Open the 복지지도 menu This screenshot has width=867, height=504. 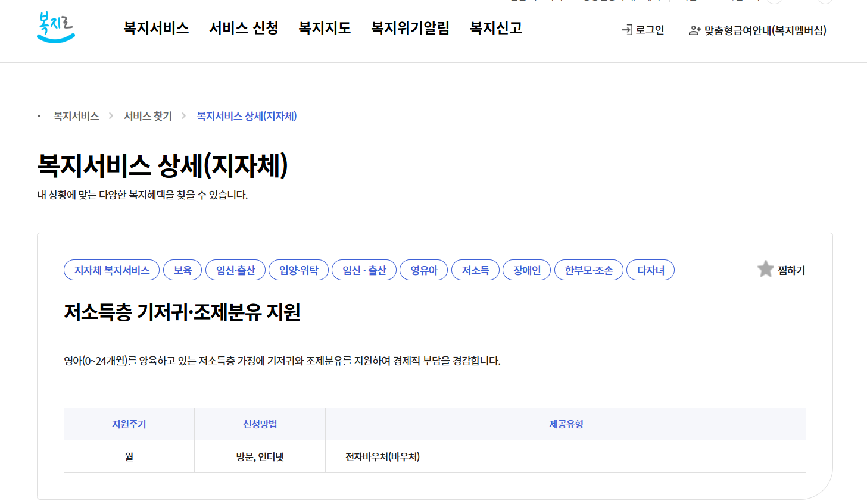click(324, 27)
